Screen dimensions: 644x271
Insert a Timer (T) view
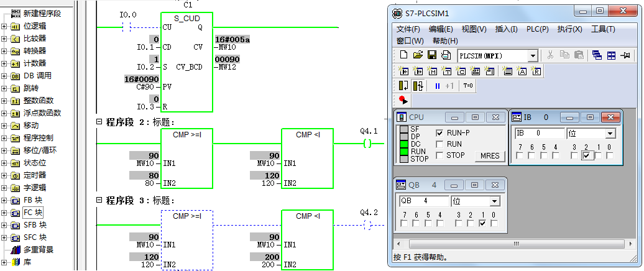(447, 71)
